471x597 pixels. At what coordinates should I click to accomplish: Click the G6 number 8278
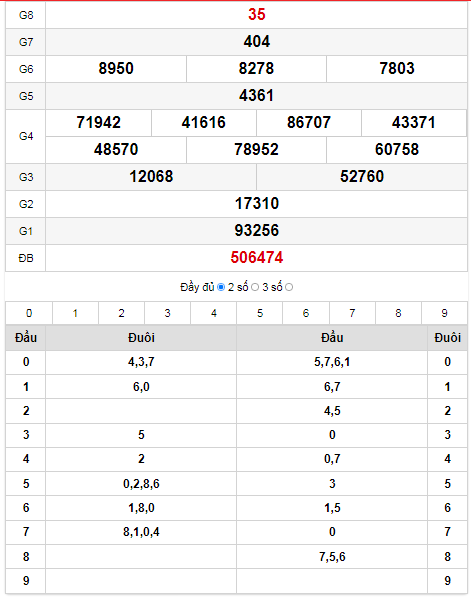256,69
